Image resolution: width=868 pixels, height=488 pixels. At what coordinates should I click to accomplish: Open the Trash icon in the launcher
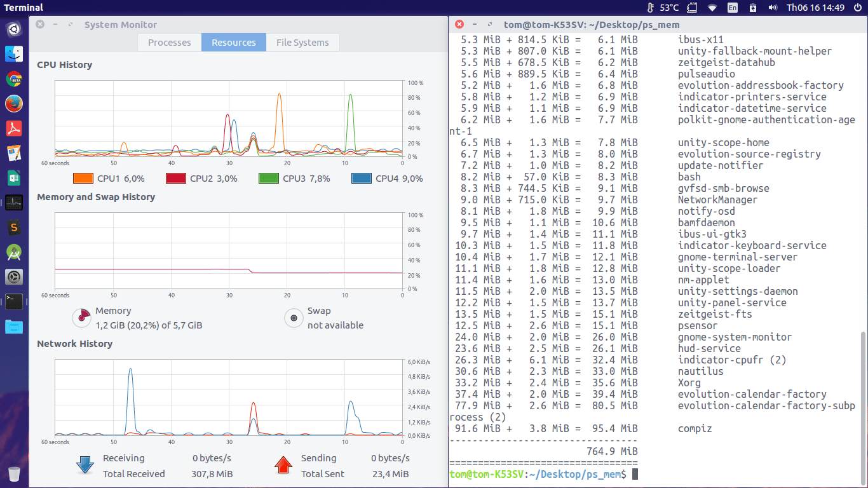pos(14,473)
